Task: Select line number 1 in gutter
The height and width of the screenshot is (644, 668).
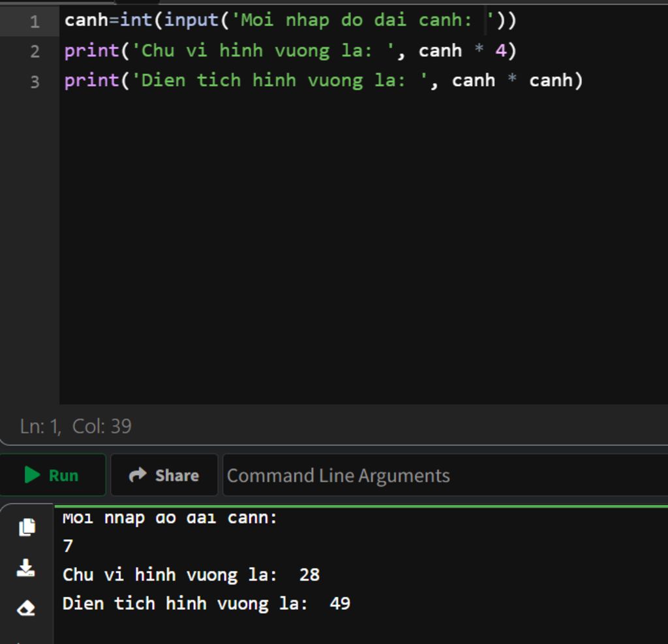Action: 35,22
